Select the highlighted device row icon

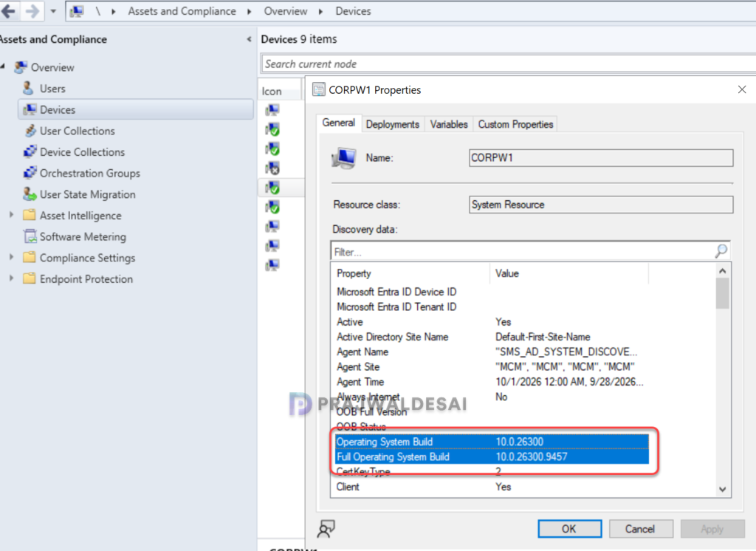tap(272, 188)
